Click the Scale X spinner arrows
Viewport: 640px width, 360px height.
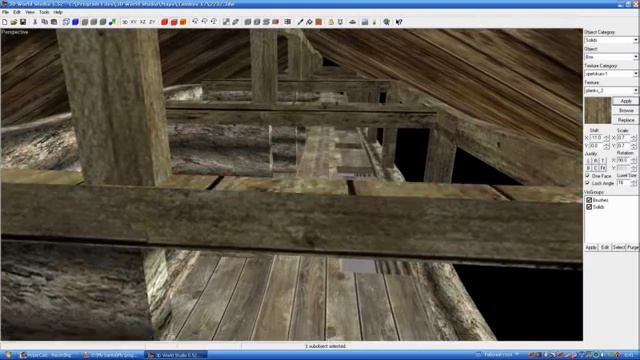pyautogui.click(x=633, y=138)
